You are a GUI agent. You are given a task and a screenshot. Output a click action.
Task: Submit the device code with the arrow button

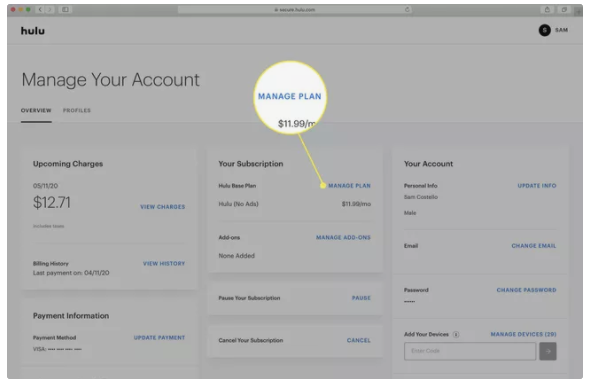pos(548,351)
